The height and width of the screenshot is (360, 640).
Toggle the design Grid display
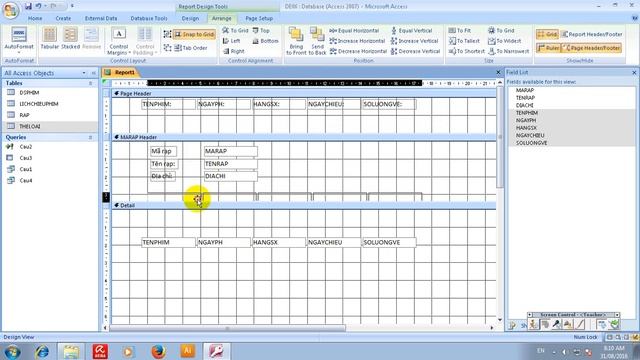pos(547,34)
